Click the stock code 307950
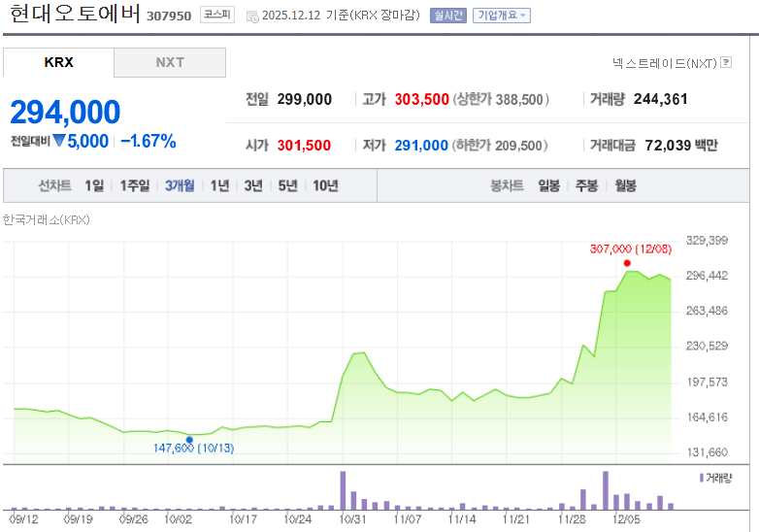Image resolution: width=759 pixels, height=532 pixels. click(x=169, y=16)
